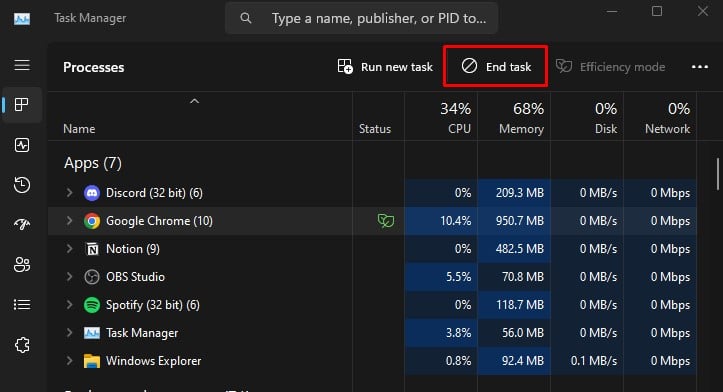Click the Notion app icon

(92, 249)
